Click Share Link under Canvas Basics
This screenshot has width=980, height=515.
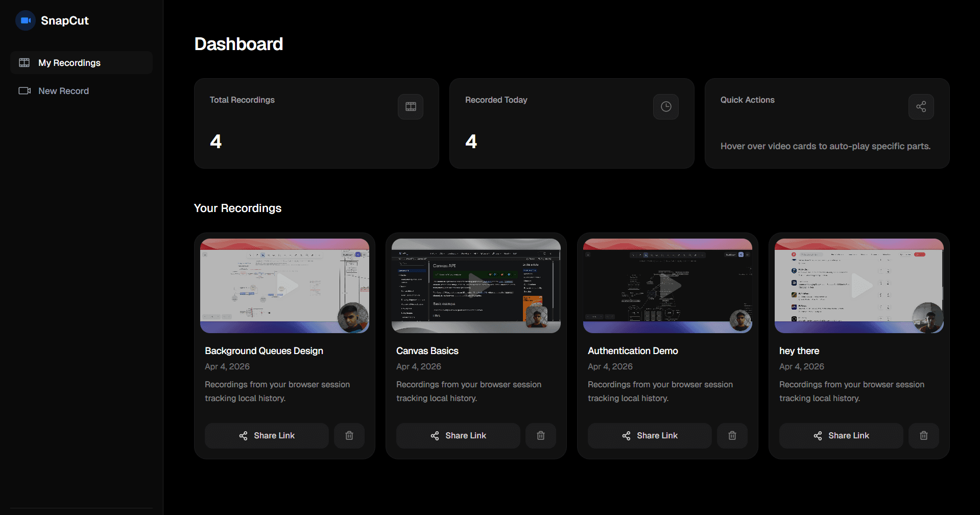pos(458,435)
